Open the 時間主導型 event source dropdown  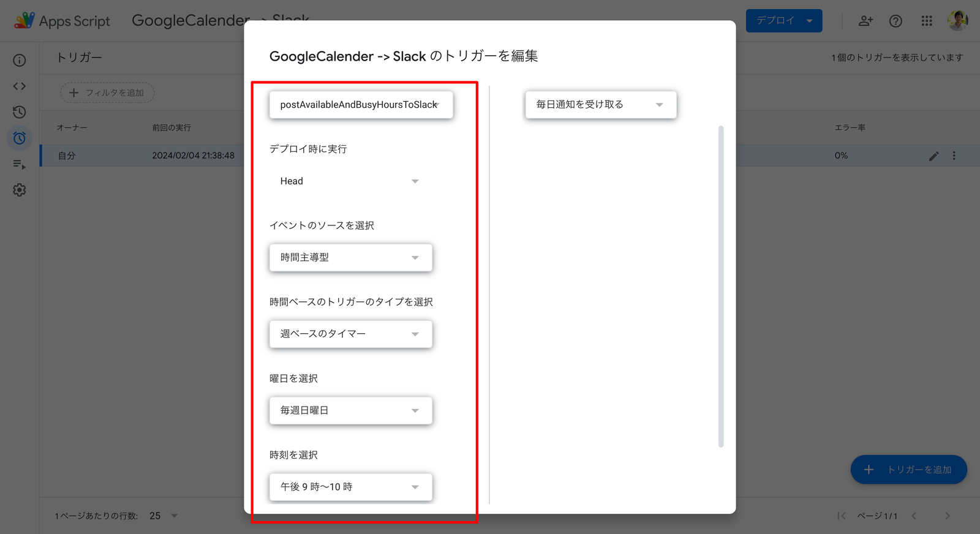(x=351, y=258)
